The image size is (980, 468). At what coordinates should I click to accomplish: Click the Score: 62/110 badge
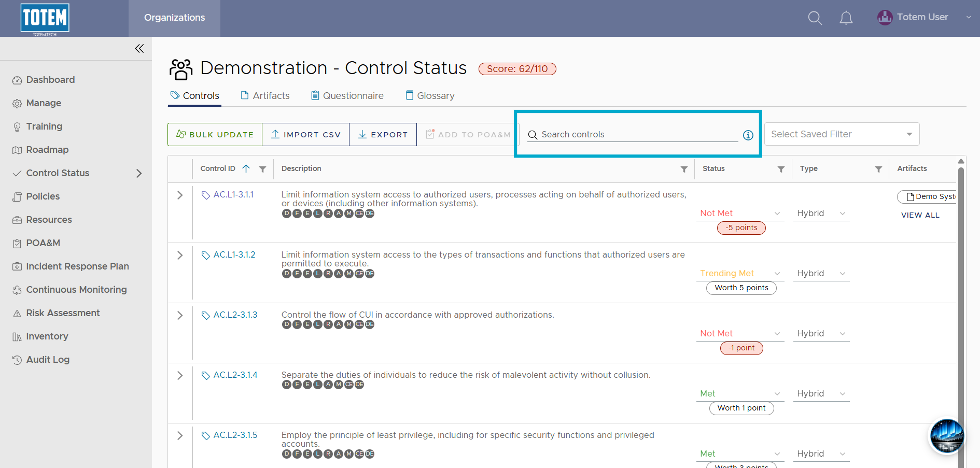(x=517, y=69)
